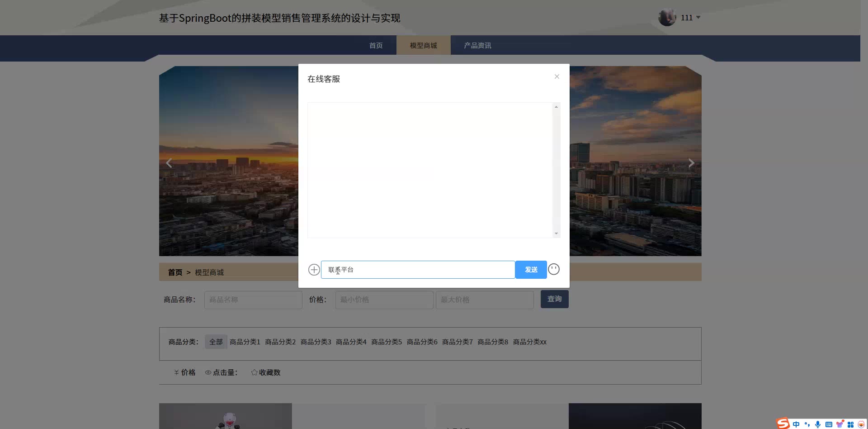Go to the previous carousel slide
This screenshot has height=429, width=868.
click(x=169, y=163)
